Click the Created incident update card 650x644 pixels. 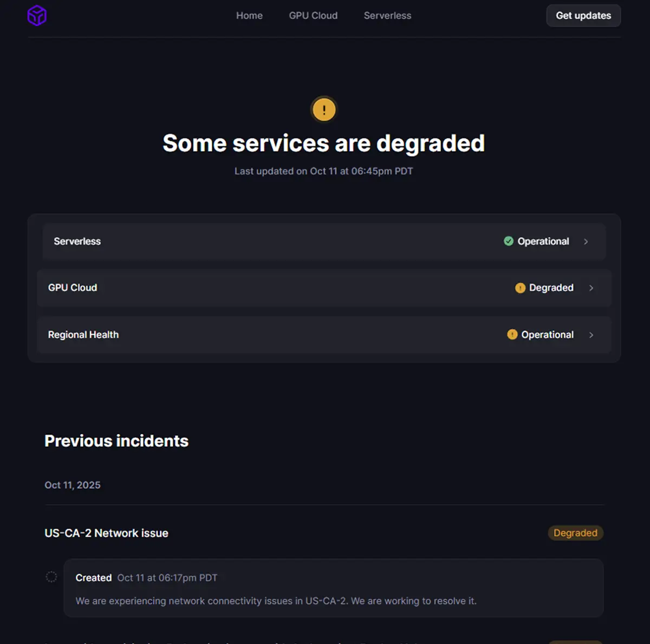tap(333, 588)
